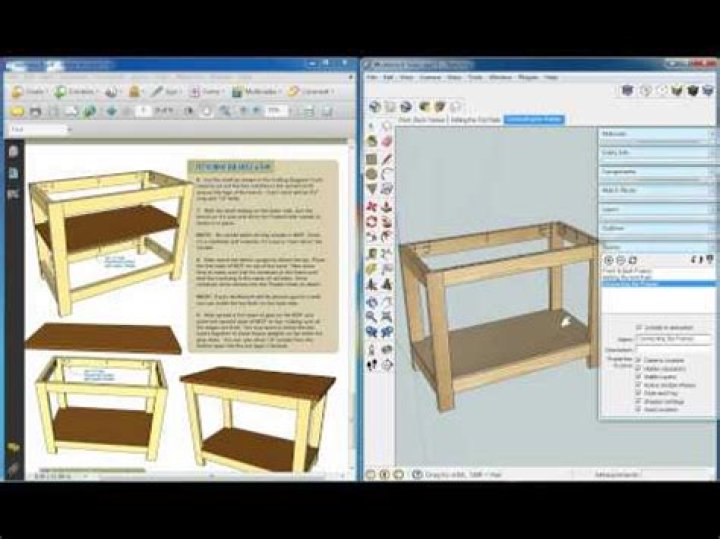Select the Rectangle tool
This screenshot has width=720, height=539.
click(371, 159)
